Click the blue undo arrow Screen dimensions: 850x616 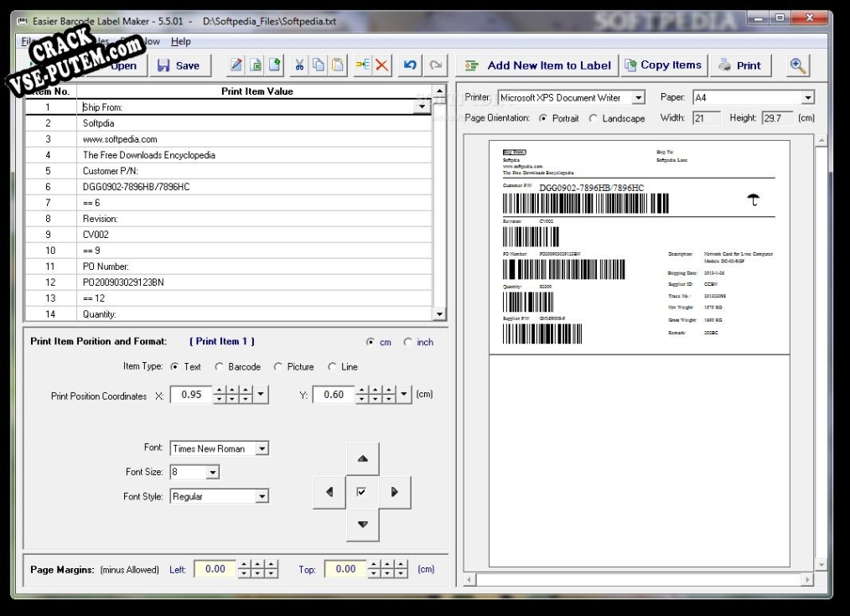coord(411,65)
